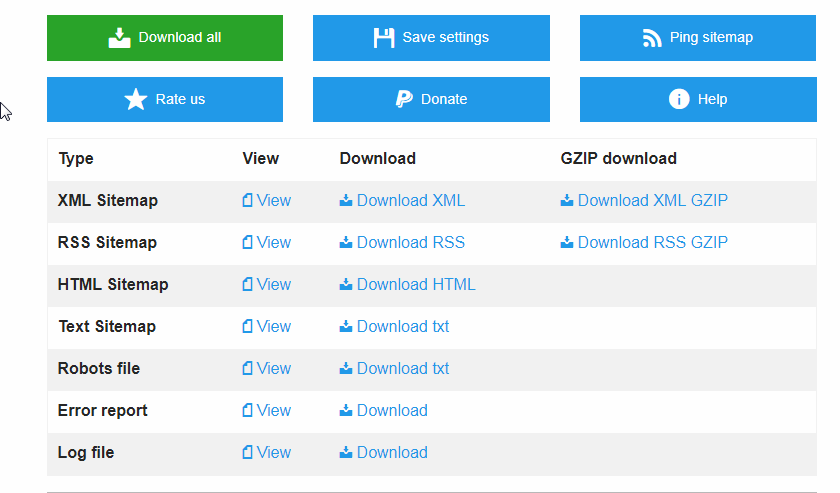Image resolution: width=840 pixels, height=493 pixels.
Task: View the RSS Sitemap
Action: (x=267, y=242)
